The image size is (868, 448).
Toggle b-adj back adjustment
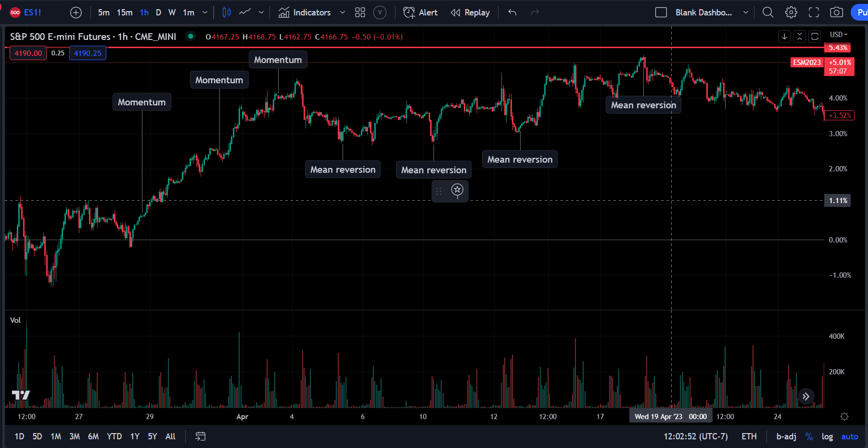point(786,436)
